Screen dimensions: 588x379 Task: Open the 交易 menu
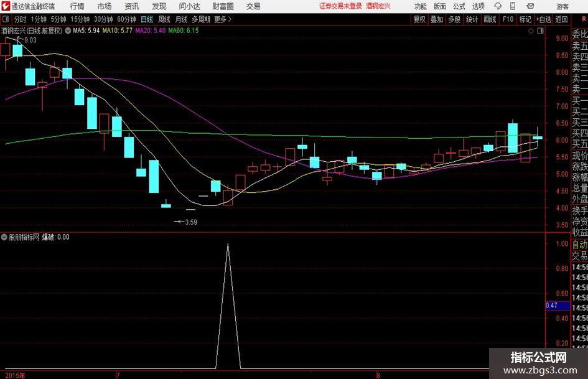[x=253, y=6]
